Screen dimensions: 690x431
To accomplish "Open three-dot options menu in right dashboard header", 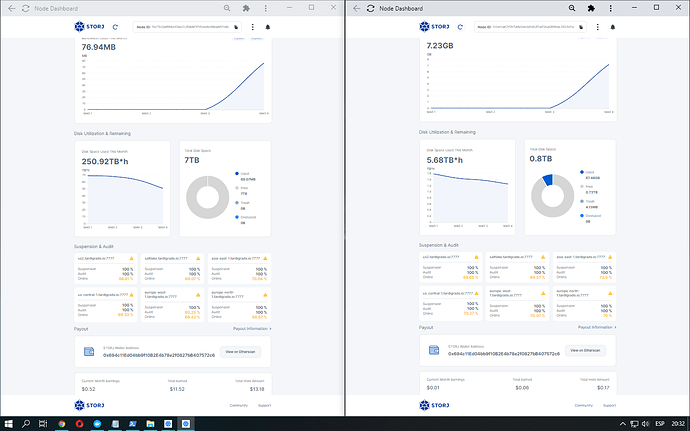I will click(x=595, y=29).
